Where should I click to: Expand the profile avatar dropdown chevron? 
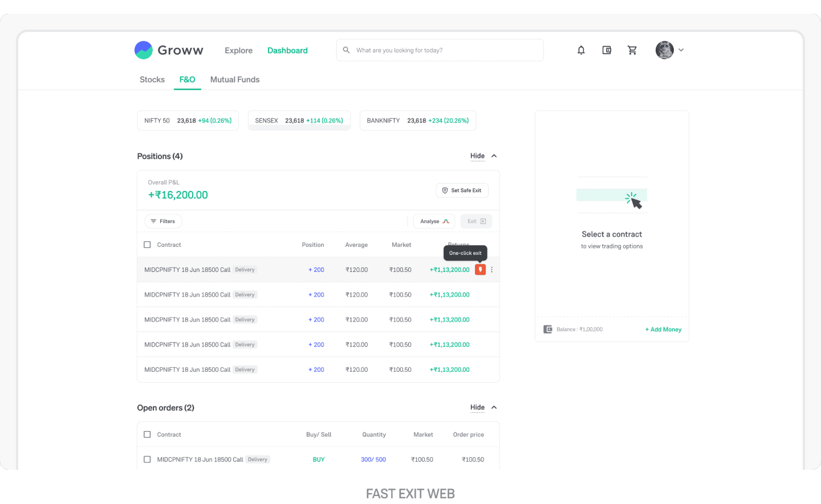coord(681,50)
